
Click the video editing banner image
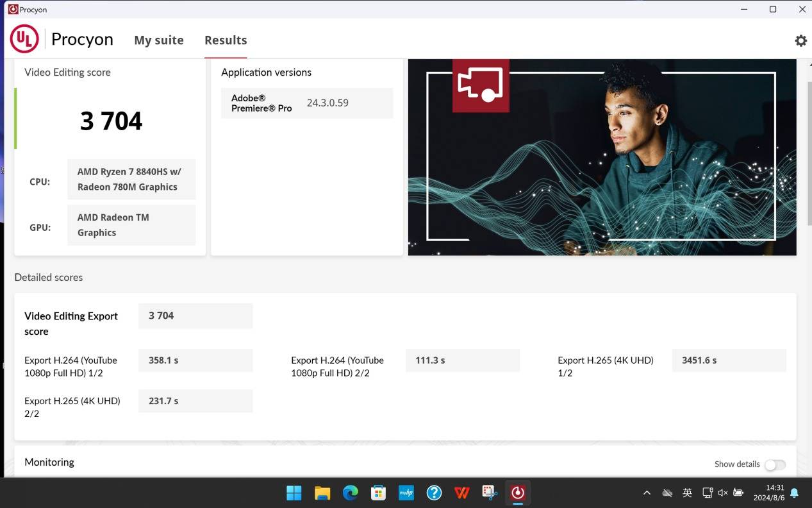(602, 157)
